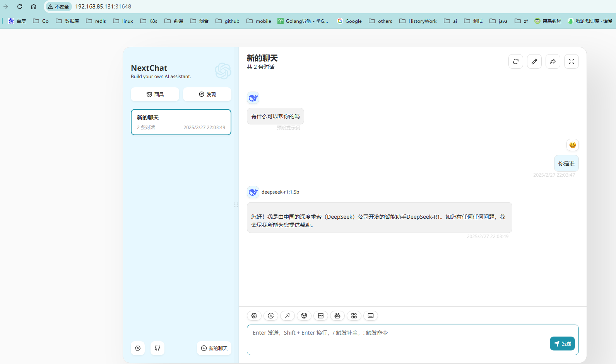Expand the K8s bookmark folder

149,21
